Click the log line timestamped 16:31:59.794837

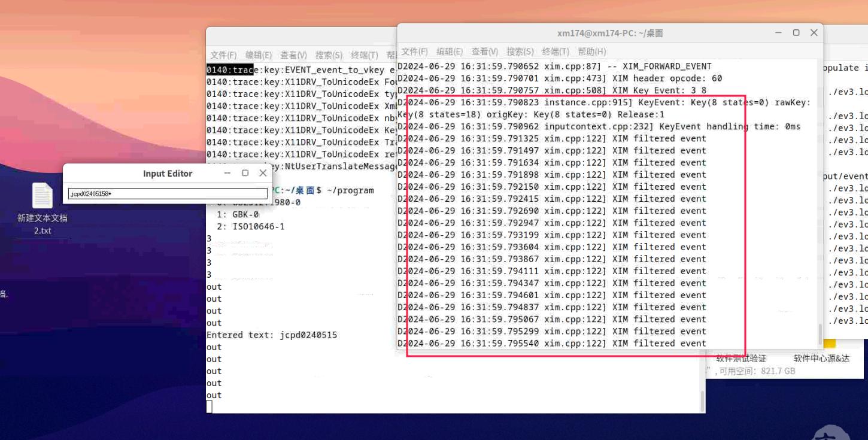[552, 307]
